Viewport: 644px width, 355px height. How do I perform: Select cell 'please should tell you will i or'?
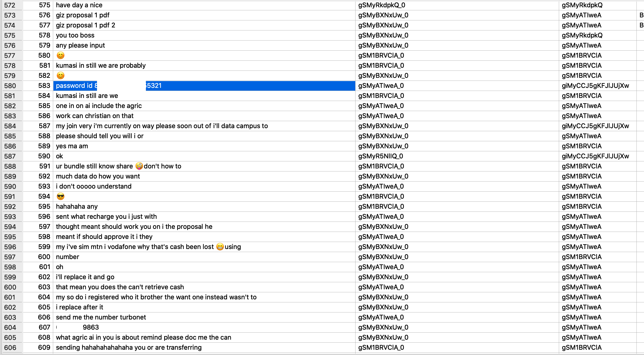coord(204,136)
